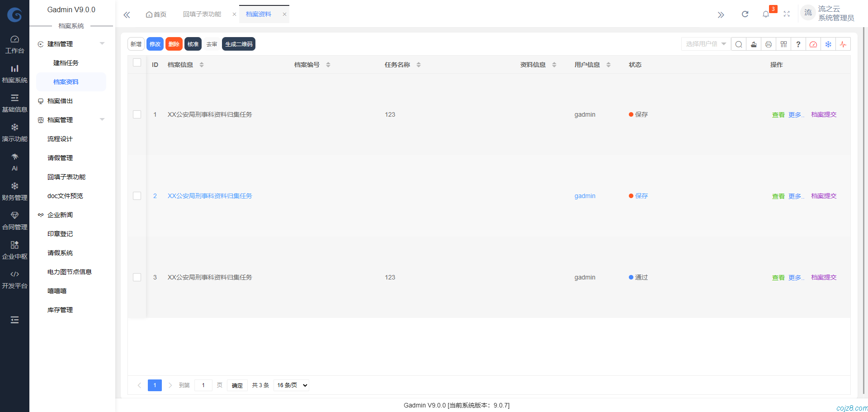Viewport: 868px width, 412px height.
Task: Toggle the select-all checkbox in the header
Action: [x=137, y=63]
